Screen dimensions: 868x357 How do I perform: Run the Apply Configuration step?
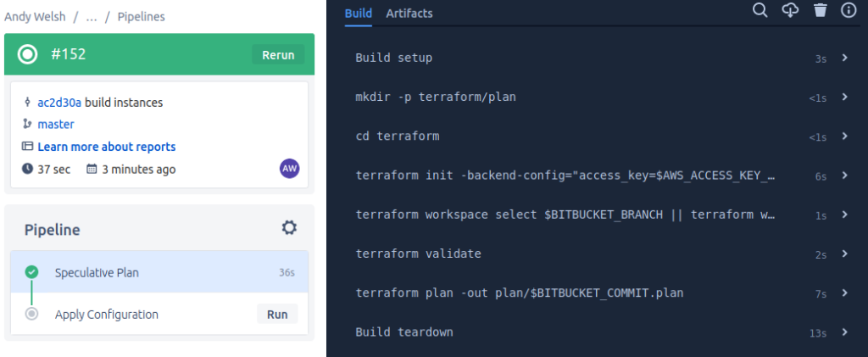point(277,315)
